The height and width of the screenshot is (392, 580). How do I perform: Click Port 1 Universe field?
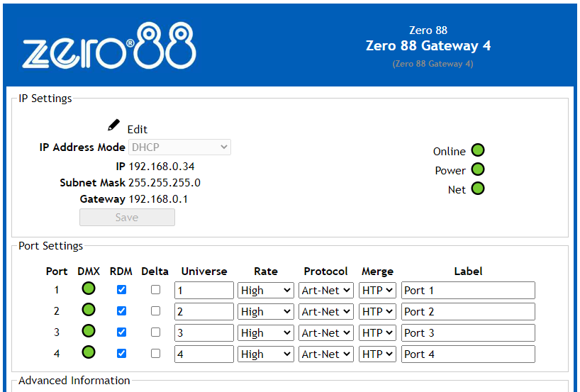point(203,291)
